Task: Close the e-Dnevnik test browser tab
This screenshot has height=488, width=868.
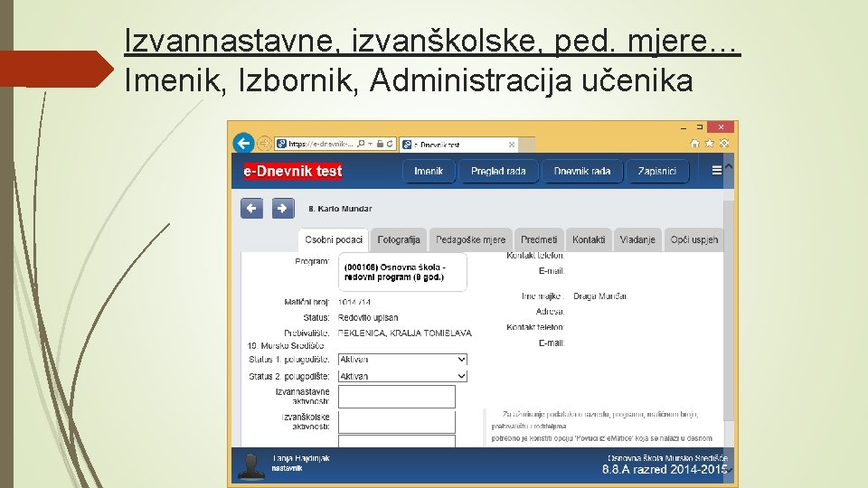Action: (512, 145)
